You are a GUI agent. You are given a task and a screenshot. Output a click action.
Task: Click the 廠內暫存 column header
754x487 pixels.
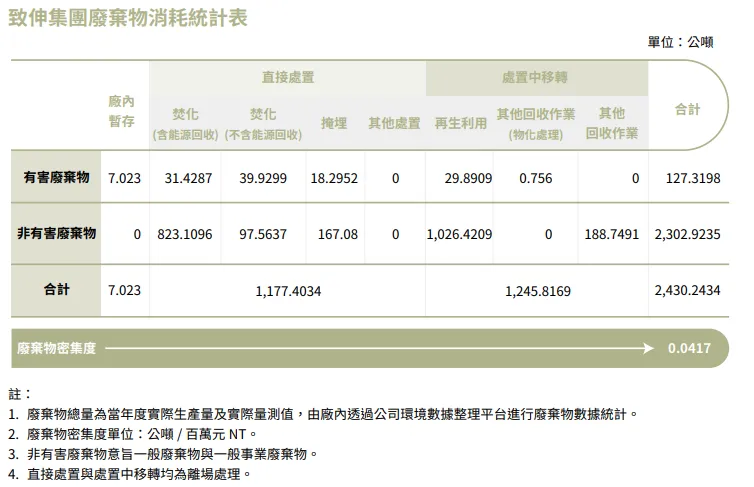point(122,111)
